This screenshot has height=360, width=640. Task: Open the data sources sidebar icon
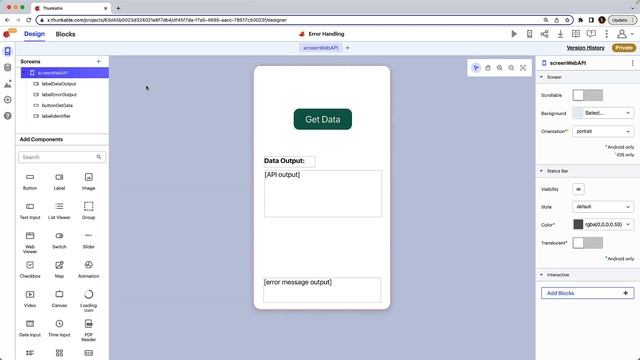7,67
